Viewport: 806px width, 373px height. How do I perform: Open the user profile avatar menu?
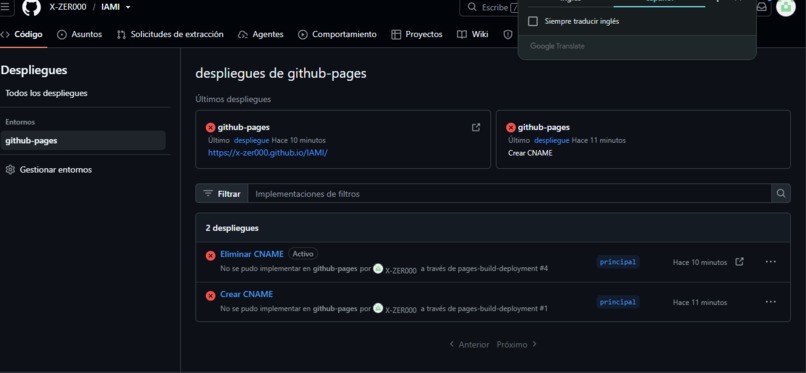pyautogui.click(x=785, y=7)
